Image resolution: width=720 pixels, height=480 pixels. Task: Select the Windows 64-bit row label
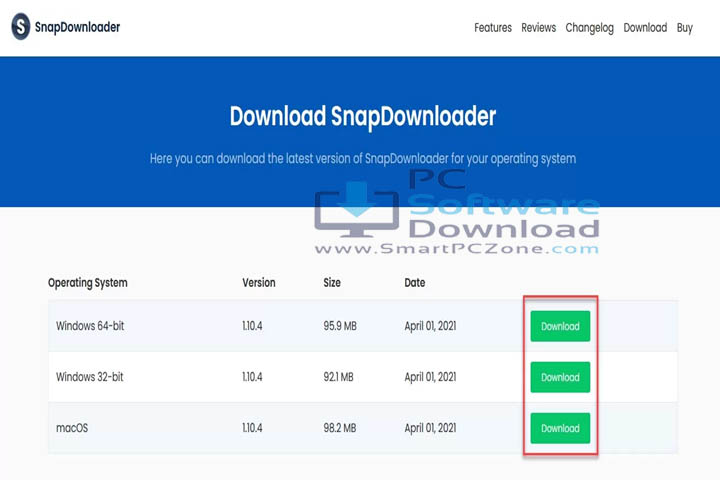(90, 326)
